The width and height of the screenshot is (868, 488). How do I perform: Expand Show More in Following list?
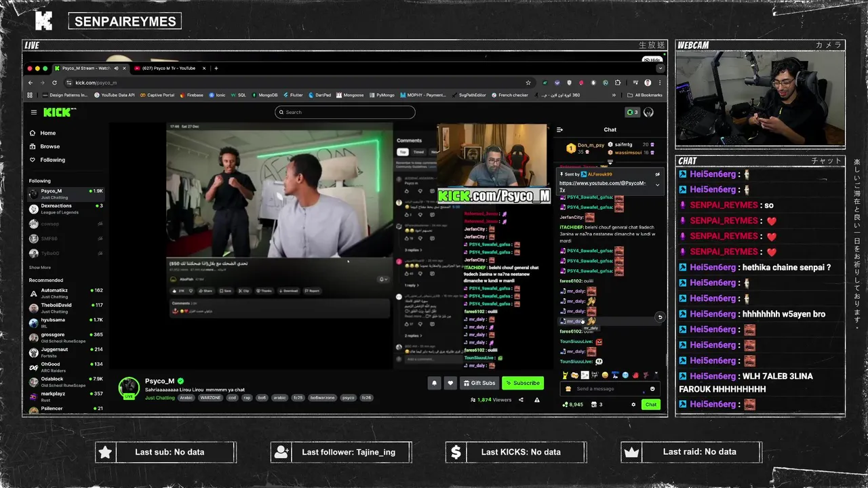click(x=40, y=268)
